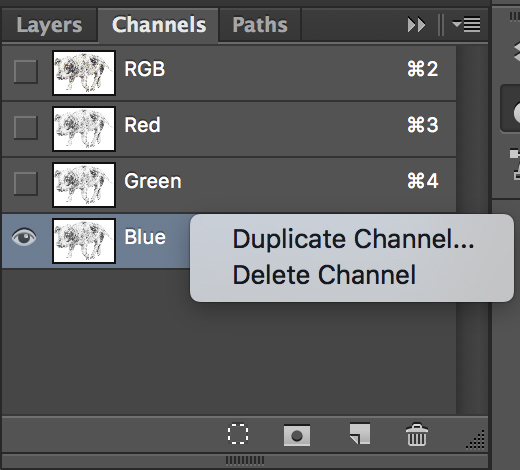The image size is (520, 470).
Task: Select the Red channel row
Action: (x=229, y=129)
